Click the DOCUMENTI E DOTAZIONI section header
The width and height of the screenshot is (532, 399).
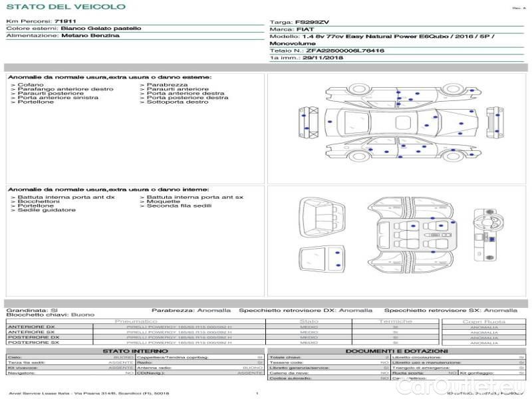[x=396, y=350]
